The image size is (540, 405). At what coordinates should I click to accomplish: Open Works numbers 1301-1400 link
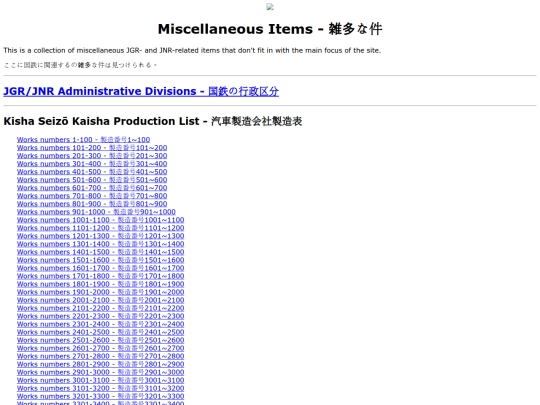pos(101,244)
